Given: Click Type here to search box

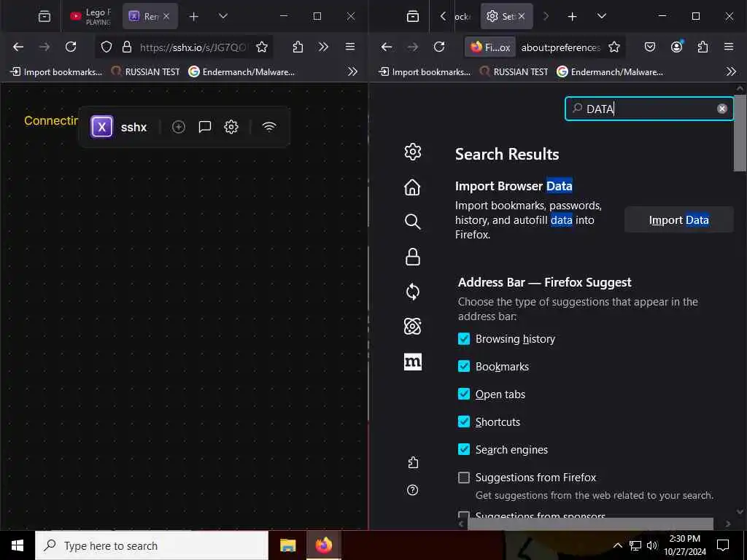Looking at the screenshot, I should point(152,545).
